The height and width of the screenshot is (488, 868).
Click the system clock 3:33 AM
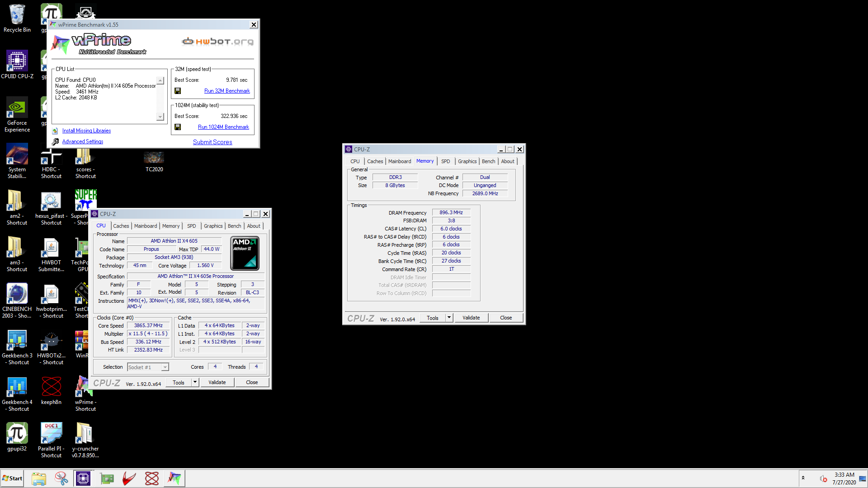(x=844, y=475)
